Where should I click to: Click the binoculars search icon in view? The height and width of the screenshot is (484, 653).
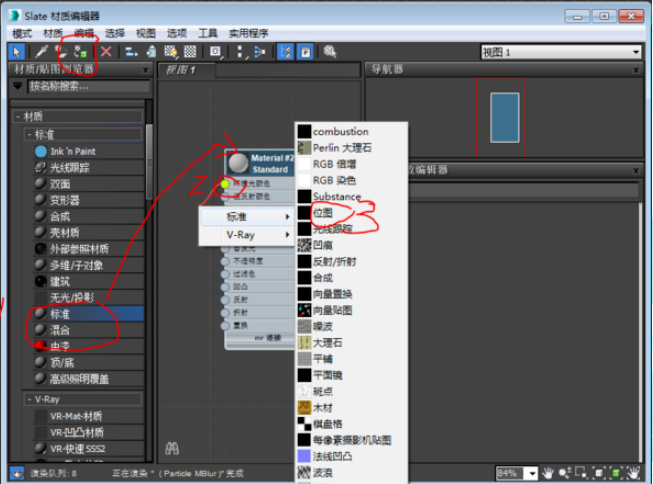pos(172,449)
